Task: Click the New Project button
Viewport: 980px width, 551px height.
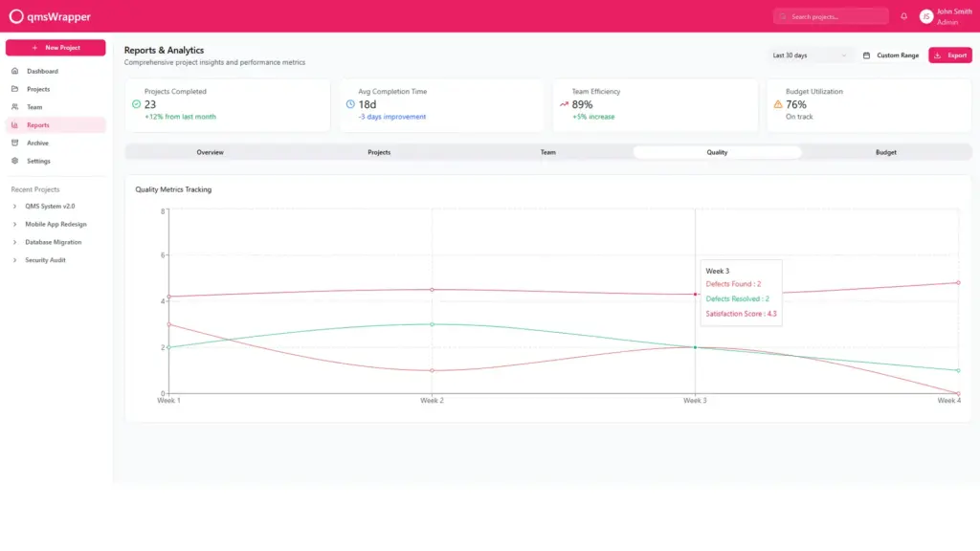Action: [x=56, y=48]
